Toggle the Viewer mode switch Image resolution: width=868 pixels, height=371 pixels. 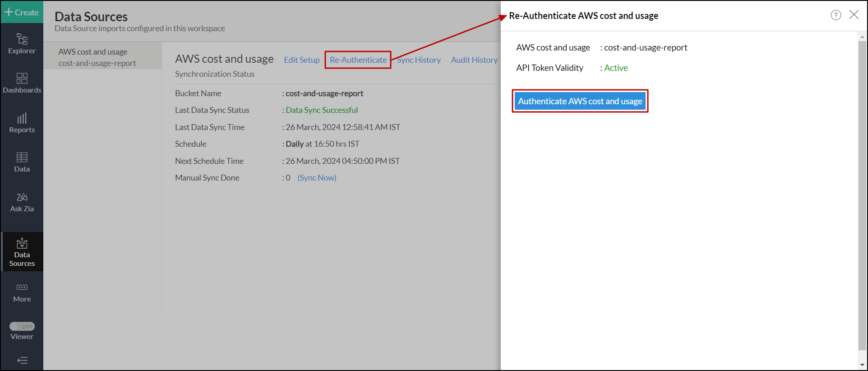pyautogui.click(x=22, y=326)
